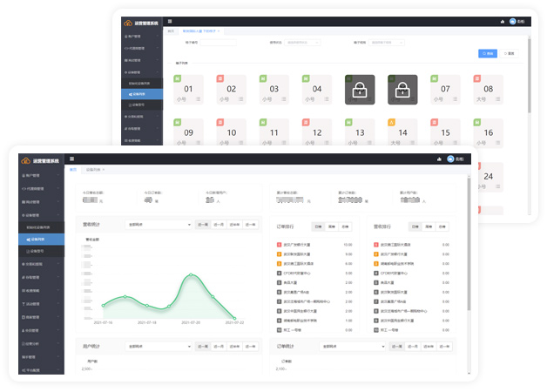Click the second locked cabinet box before box 07
This screenshot has height=392, width=547.
402,90
